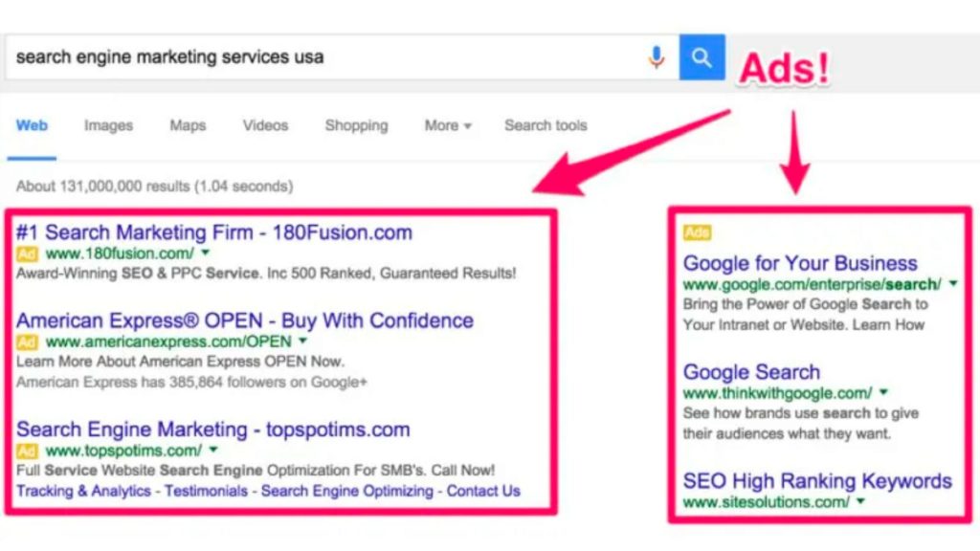Image resolution: width=980 pixels, height=551 pixels.
Task: Click the green Ad badge beside 180fusion.com
Action: (x=25, y=253)
